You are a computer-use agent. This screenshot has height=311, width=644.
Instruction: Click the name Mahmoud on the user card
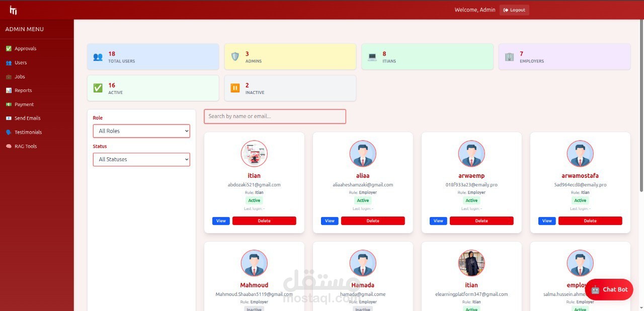point(254,285)
